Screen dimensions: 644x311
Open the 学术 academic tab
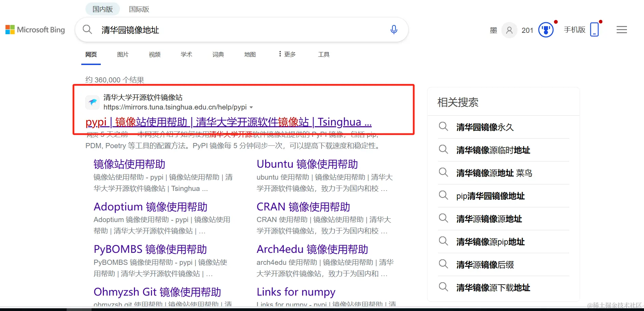coord(186,55)
